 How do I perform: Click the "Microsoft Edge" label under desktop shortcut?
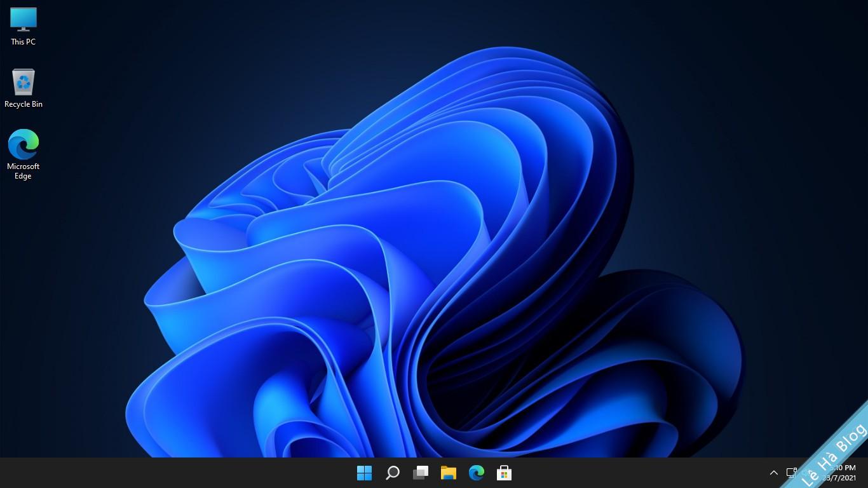(x=24, y=171)
